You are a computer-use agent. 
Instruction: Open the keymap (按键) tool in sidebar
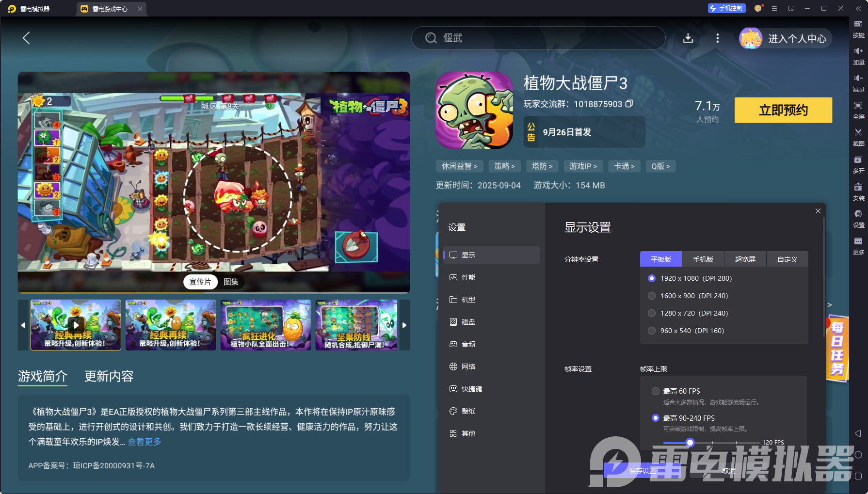(x=858, y=28)
